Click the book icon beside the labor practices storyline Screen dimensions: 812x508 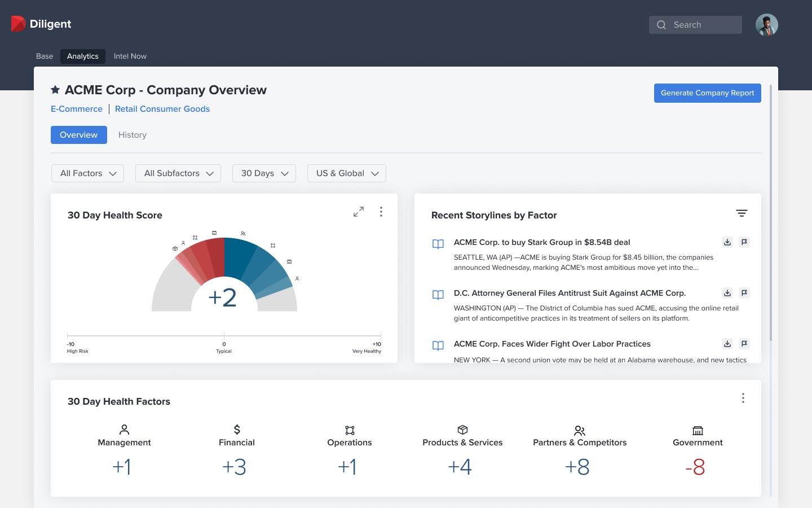coord(438,345)
